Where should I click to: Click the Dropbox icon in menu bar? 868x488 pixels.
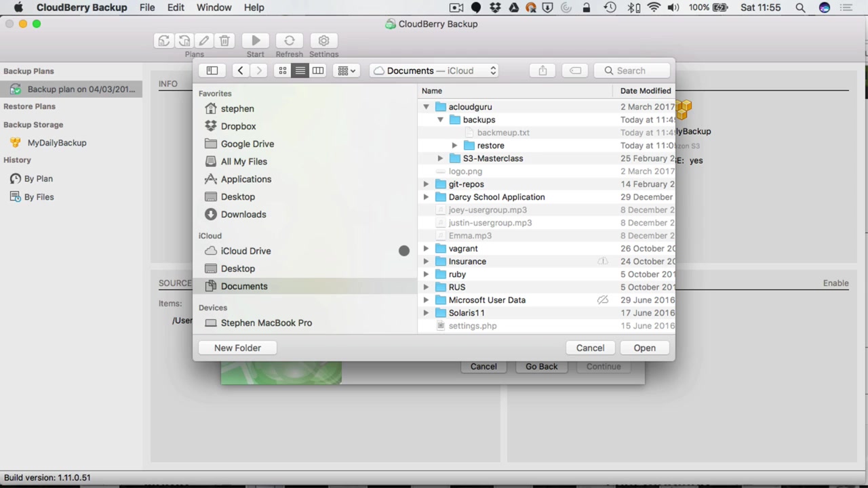(495, 7)
